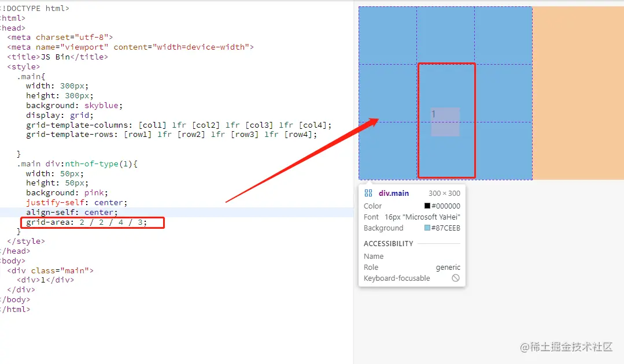The width and height of the screenshot is (624, 364).
Task: Click the <!DOCTYPE html> line
Action: click(x=35, y=8)
